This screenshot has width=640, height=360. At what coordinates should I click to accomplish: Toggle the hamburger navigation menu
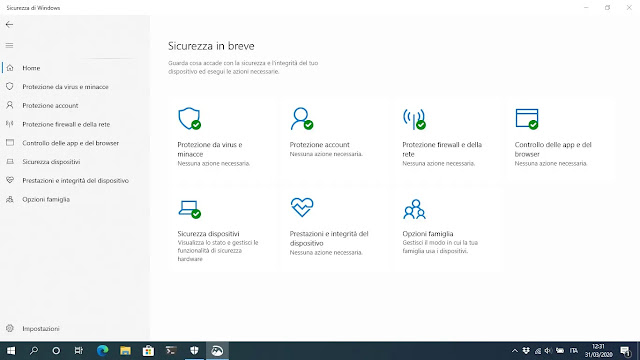pos(9,45)
